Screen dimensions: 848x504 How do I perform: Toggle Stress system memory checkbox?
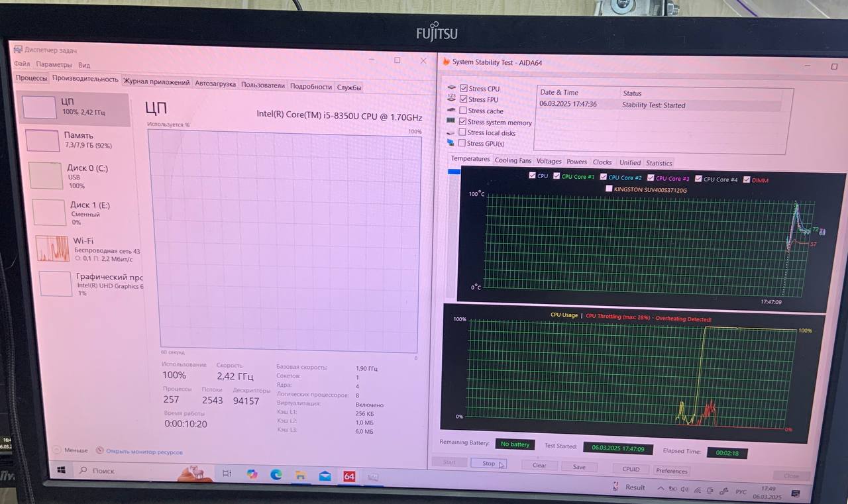[x=462, y=122]
